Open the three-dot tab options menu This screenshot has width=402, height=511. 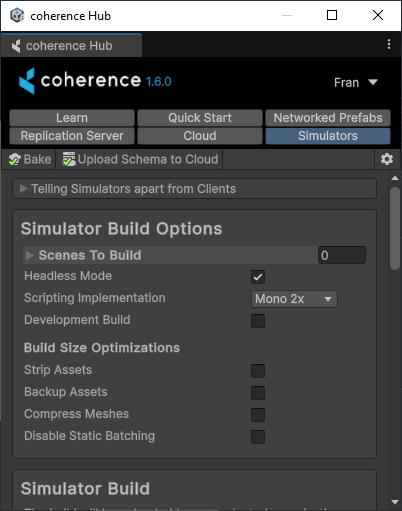coord(389,44)
